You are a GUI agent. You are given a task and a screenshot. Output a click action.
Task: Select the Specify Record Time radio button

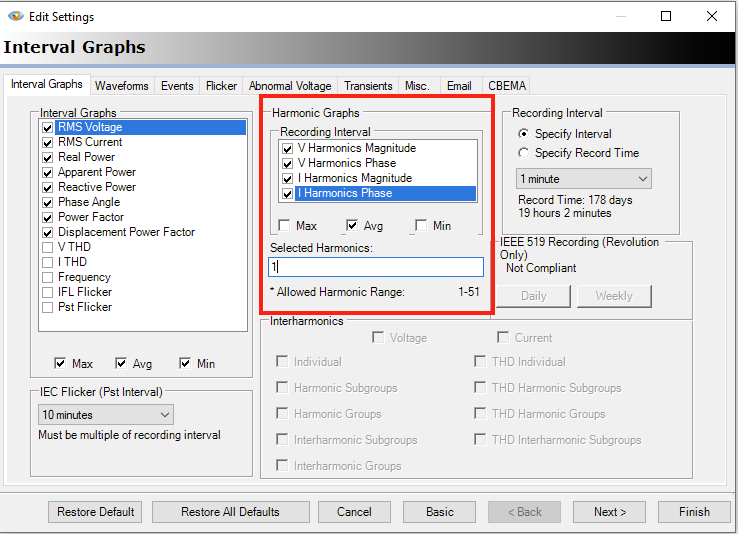pyautogui.click(x=524, y=153)
